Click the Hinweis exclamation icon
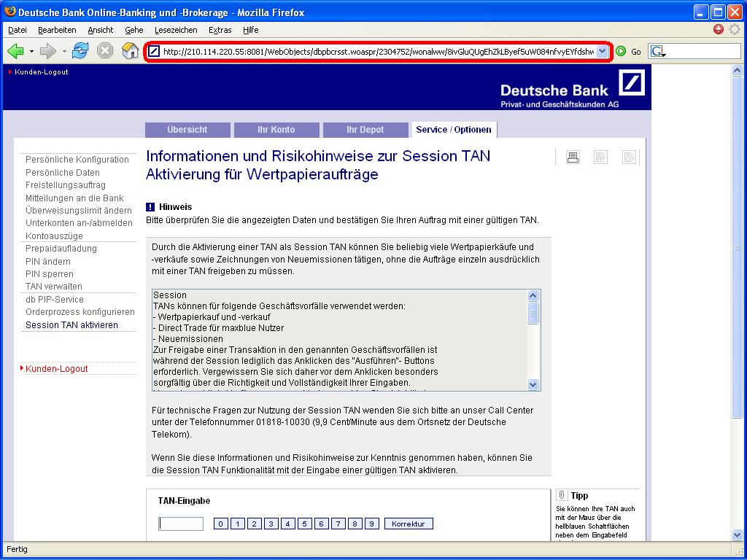This screenshot has width=747, height=560. coord(150,206)
